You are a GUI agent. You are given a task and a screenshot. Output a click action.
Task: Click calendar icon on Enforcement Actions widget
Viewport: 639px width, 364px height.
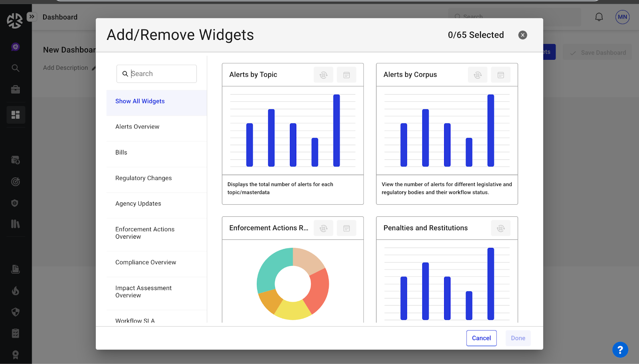346,228
